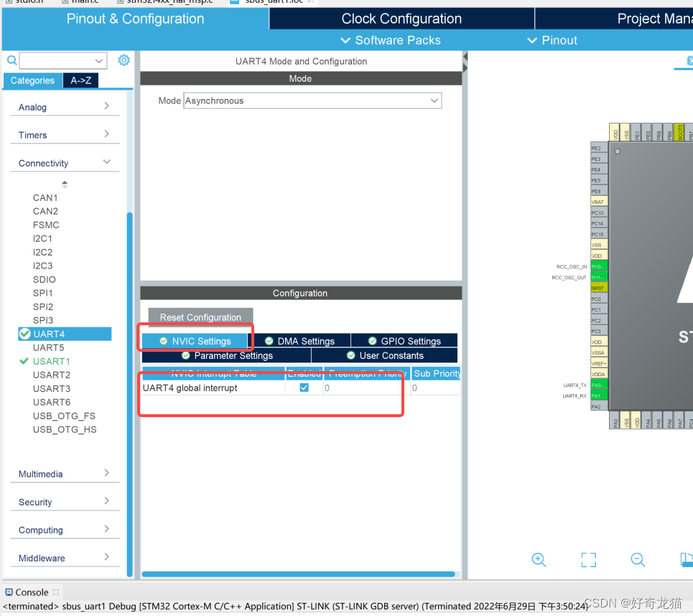Click the BOOT0 pin at the chip top
This screenshot has height=616, width=693.
(x=680, y=132)
